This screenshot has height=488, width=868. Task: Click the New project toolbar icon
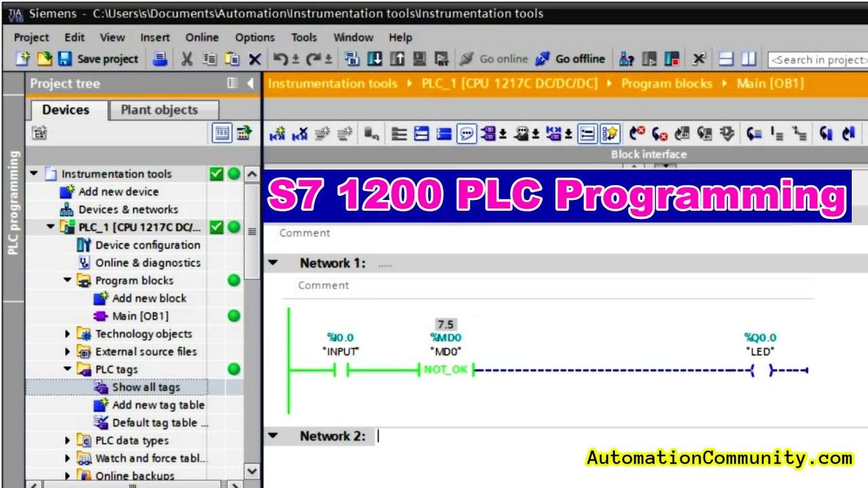[x=23, y=59]
